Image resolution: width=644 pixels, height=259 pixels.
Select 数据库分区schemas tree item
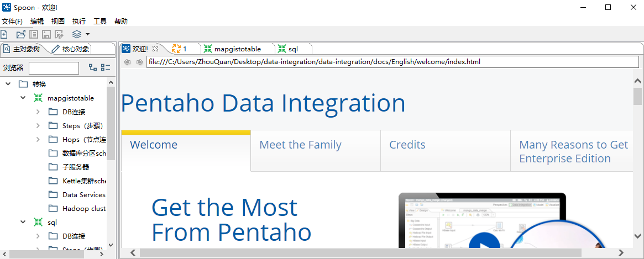[84, 153]
